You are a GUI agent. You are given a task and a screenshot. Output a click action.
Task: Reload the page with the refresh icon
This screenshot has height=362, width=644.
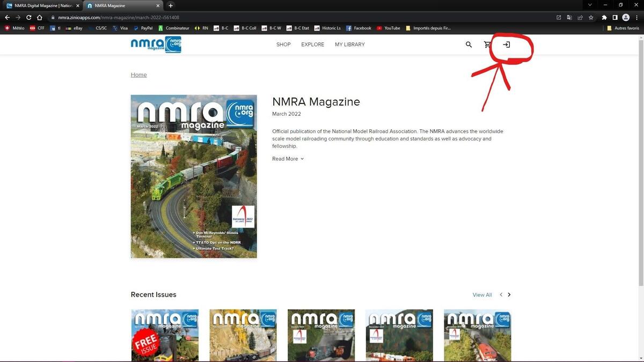pyautogui.click(x=28, y=17)
